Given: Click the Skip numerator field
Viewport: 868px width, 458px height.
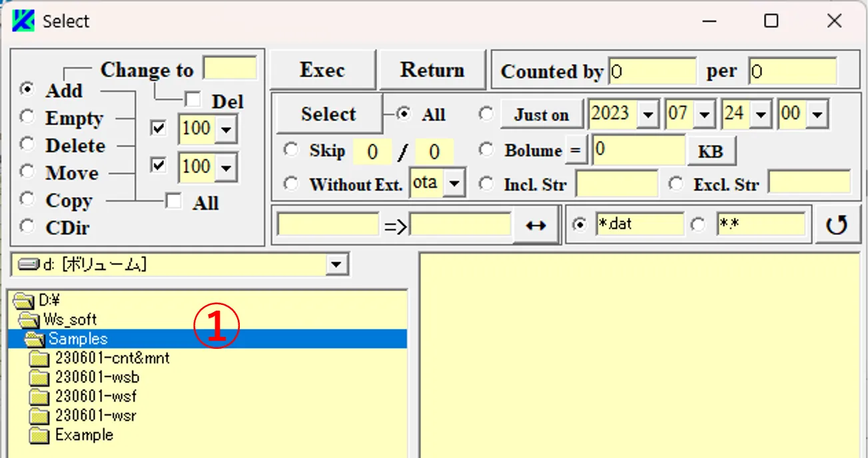Looking at the screenshot, I should tap(372, 152).
